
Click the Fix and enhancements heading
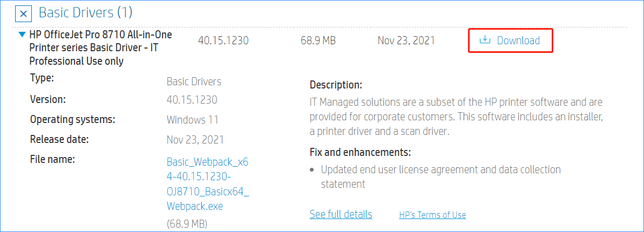click(360, 152)
